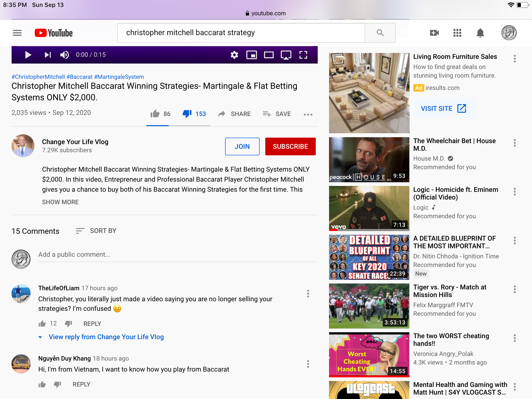
Task: Reply to TheLifeOfLiam's comment
Action: (92, 324)
